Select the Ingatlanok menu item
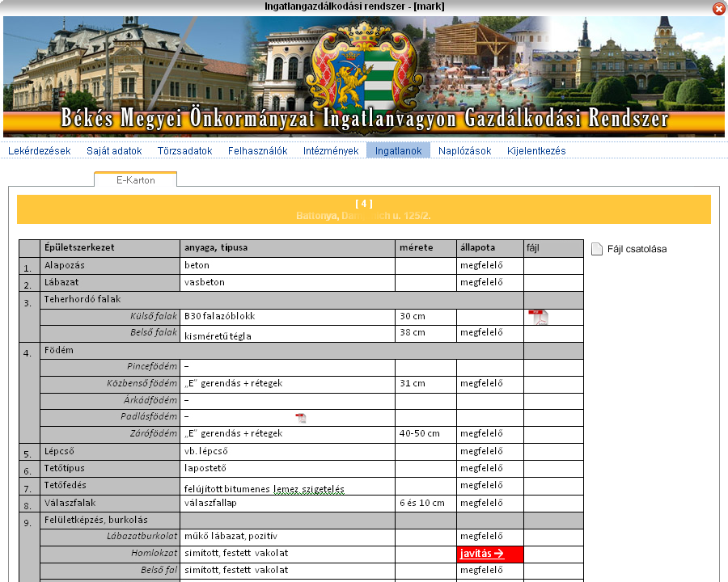The height and width of the screenshot is (582, 728). (x=398, y=150)
